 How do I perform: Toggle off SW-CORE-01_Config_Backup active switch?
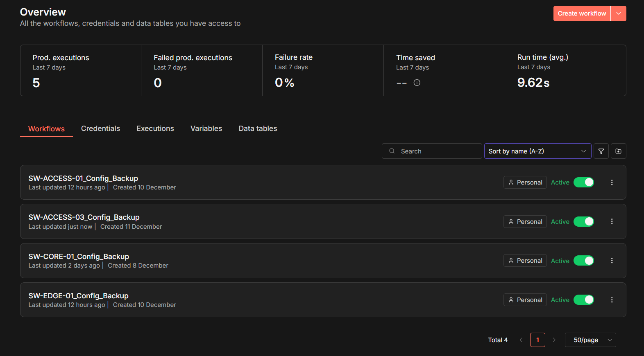tap(583, 261)
